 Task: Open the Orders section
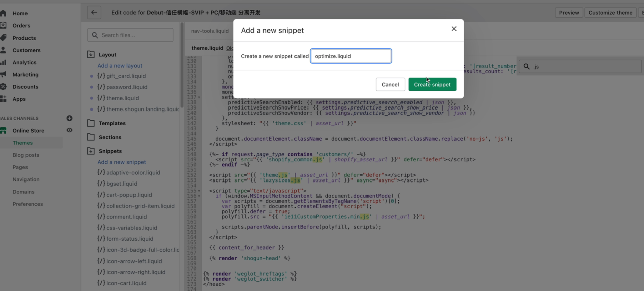[21, 26]
